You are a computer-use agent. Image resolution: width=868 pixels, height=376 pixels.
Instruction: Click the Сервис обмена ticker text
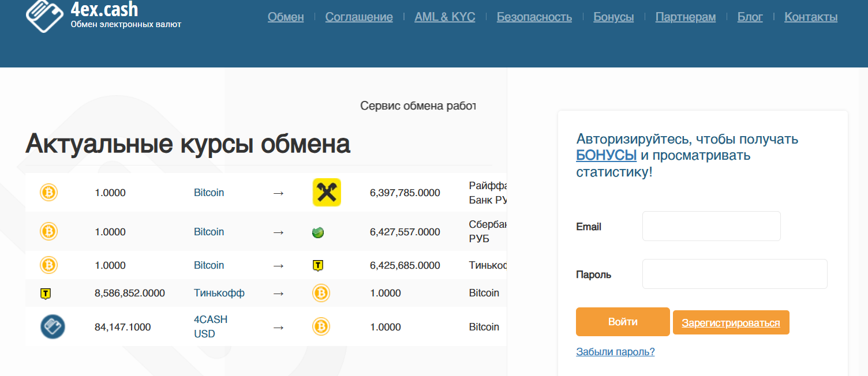[x=418, y=106]
